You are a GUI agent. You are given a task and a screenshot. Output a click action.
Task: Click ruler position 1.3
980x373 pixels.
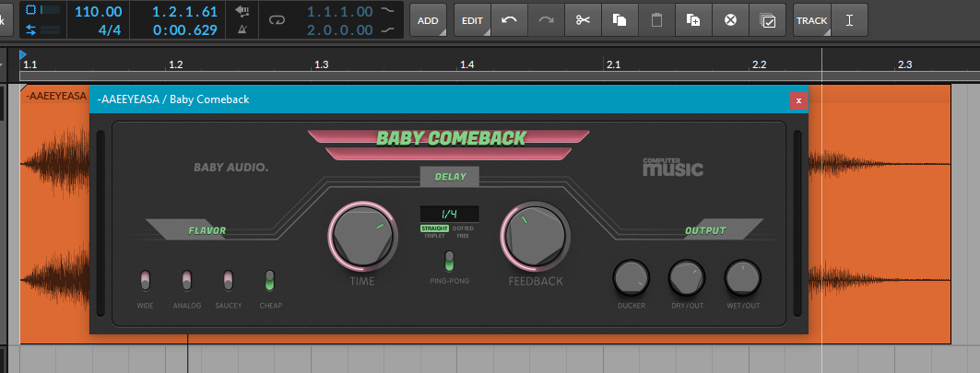coord(321,64)
